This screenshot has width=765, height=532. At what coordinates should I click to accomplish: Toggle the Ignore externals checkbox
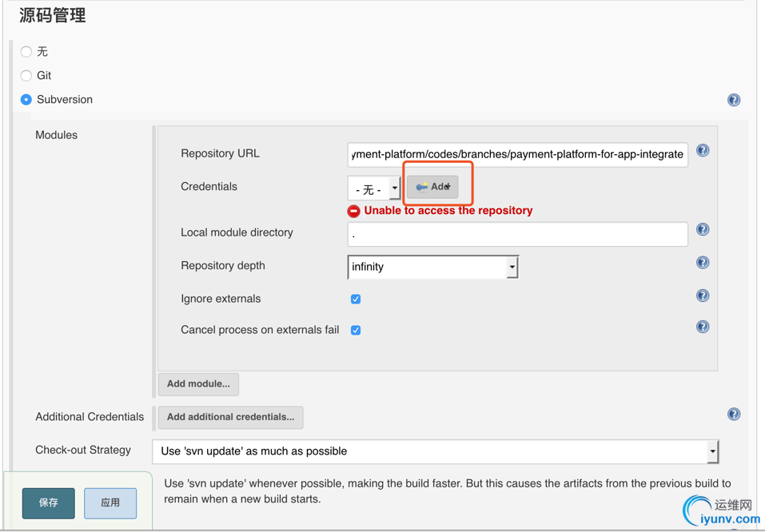[356, 299]
